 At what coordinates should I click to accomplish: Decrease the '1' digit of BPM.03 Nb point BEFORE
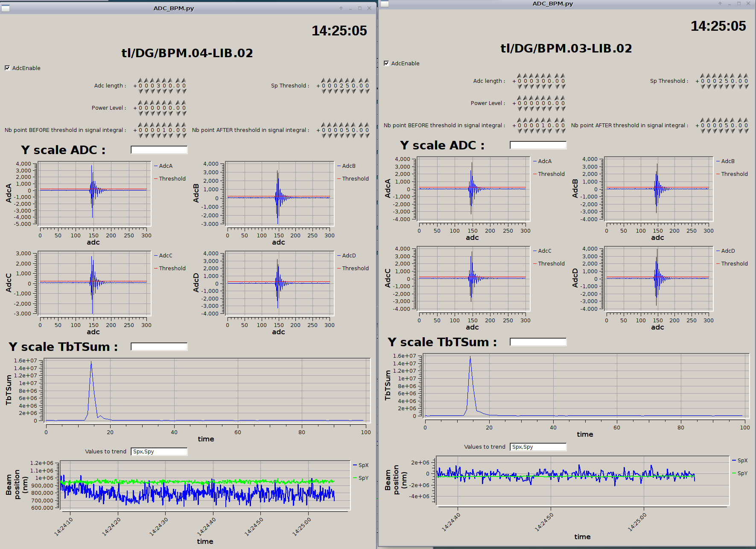543,131
